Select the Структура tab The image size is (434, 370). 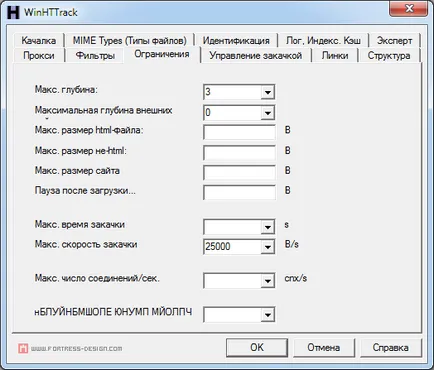click(x=389, y=55)
